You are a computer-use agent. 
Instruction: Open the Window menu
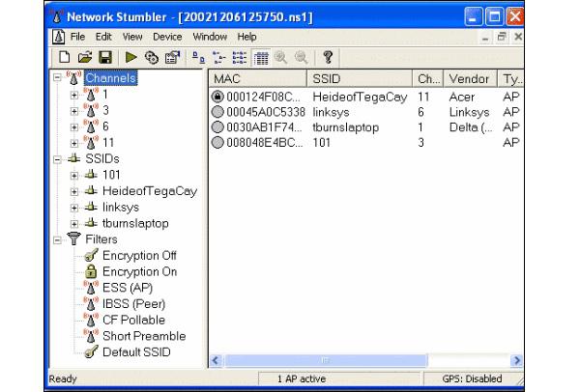[x=210, y=37]
